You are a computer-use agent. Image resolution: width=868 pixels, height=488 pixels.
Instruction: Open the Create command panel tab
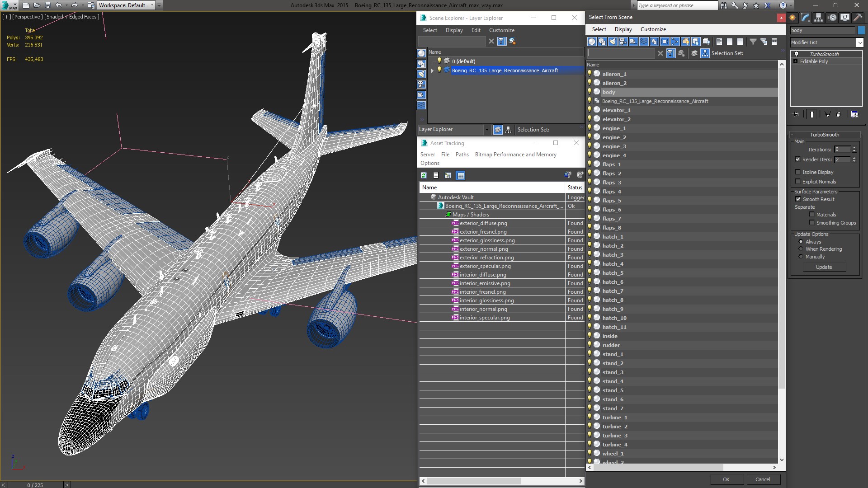coord(793,18)
